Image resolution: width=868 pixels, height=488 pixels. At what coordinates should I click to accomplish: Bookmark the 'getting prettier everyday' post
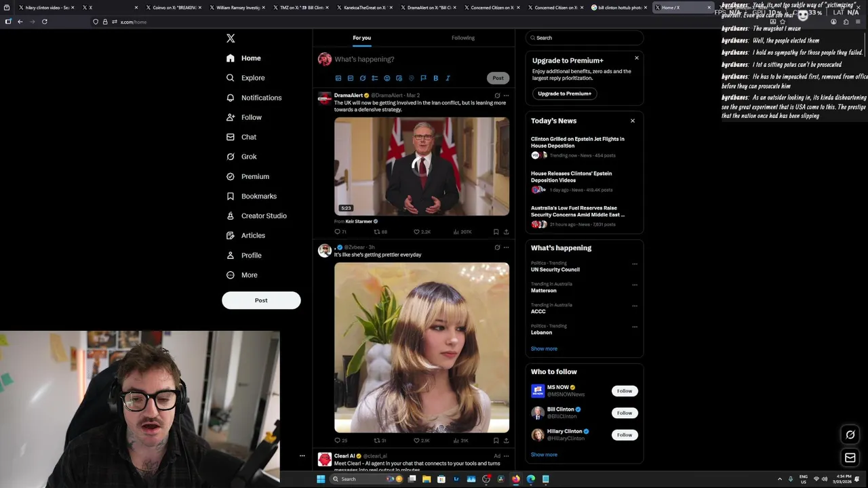(496, 441)
